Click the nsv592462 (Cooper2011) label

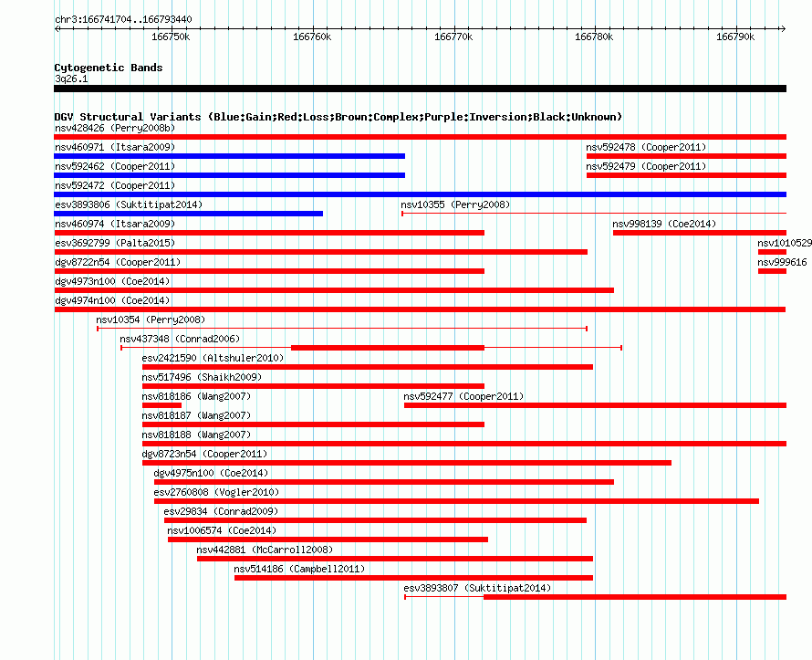[115, 166]
